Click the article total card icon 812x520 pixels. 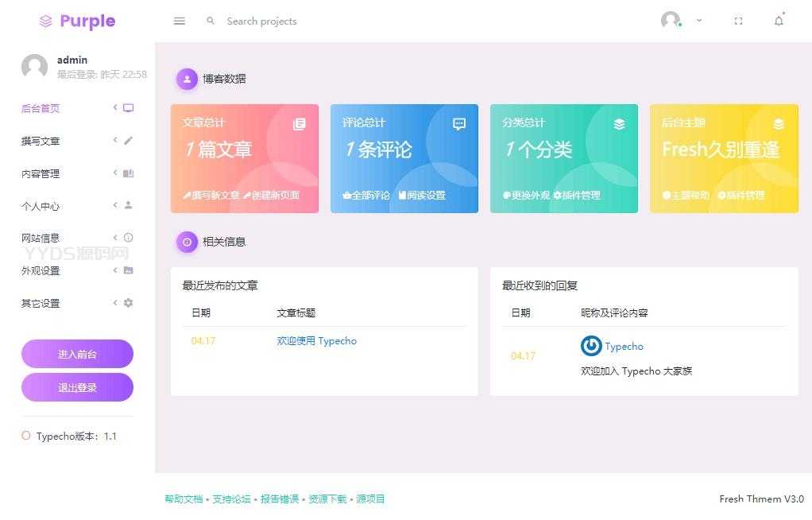(299, 124)
